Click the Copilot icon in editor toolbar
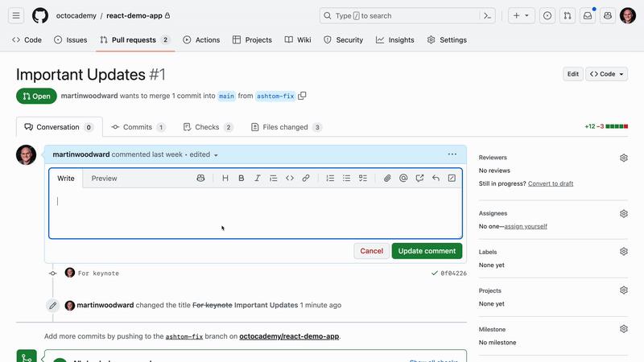 [200, 178]
